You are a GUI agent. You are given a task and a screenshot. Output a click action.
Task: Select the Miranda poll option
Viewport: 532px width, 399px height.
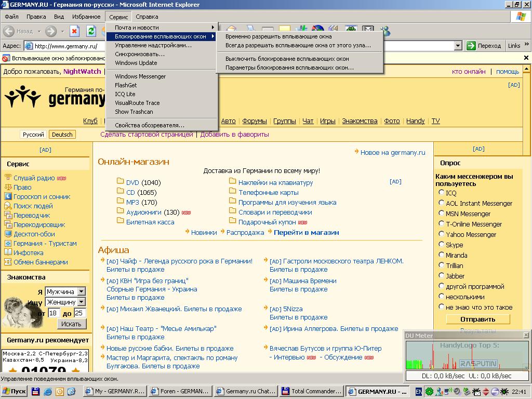click(442, 255)
